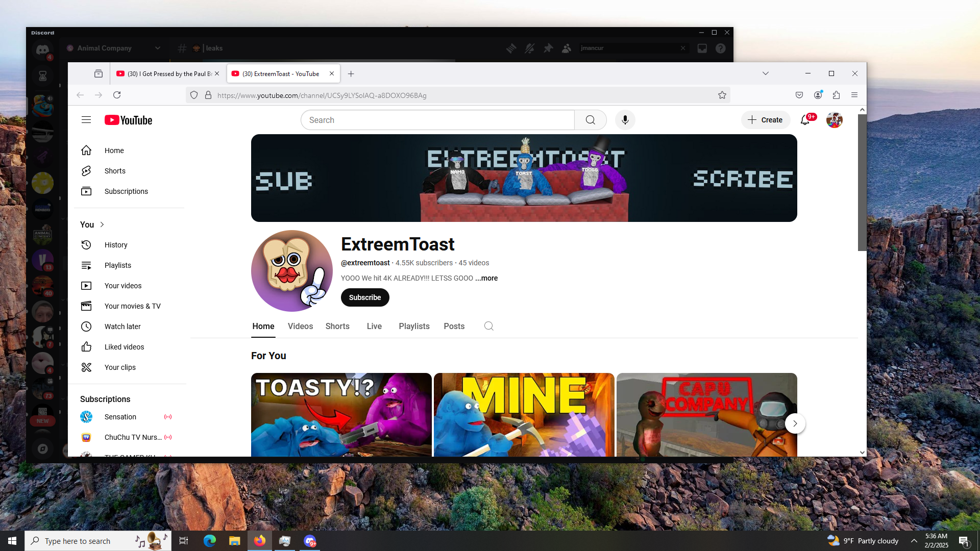Subscribe to ExtreemToast channel
980x551 pixels.
point(364,297)
